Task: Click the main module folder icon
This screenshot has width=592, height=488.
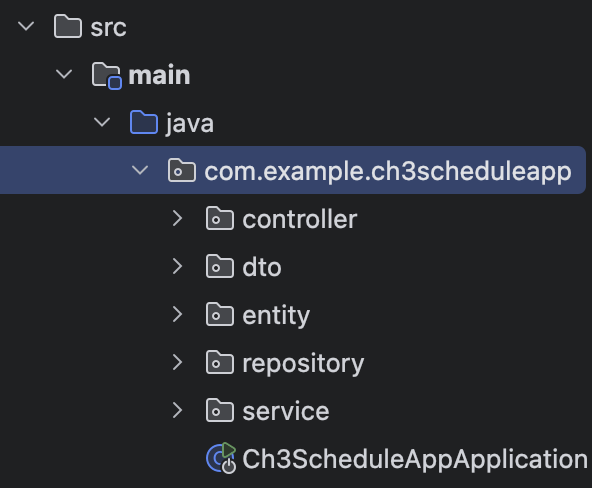Action: [106, 75]
